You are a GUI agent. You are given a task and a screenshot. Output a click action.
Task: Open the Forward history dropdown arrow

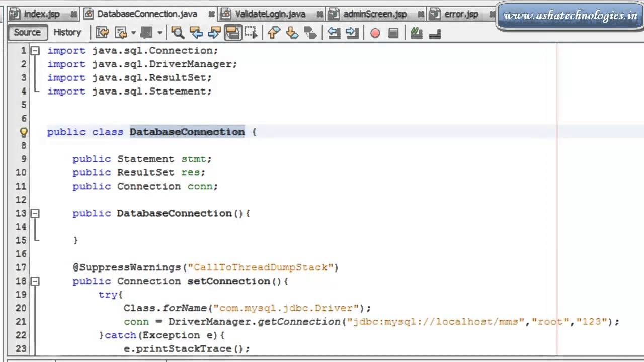pos(159,33)
